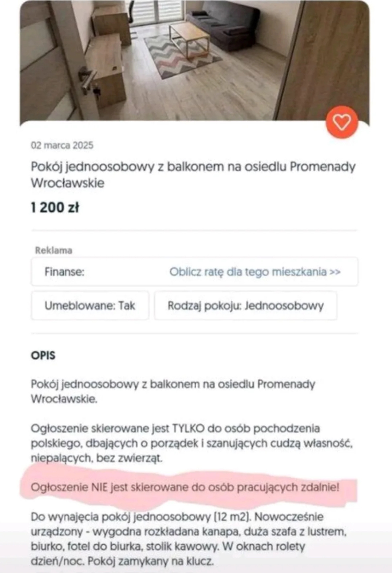Select the Rodzaj pokoju: Jednoosobowy chip
This screenshot has height=573, width=392.
(245, 305)
